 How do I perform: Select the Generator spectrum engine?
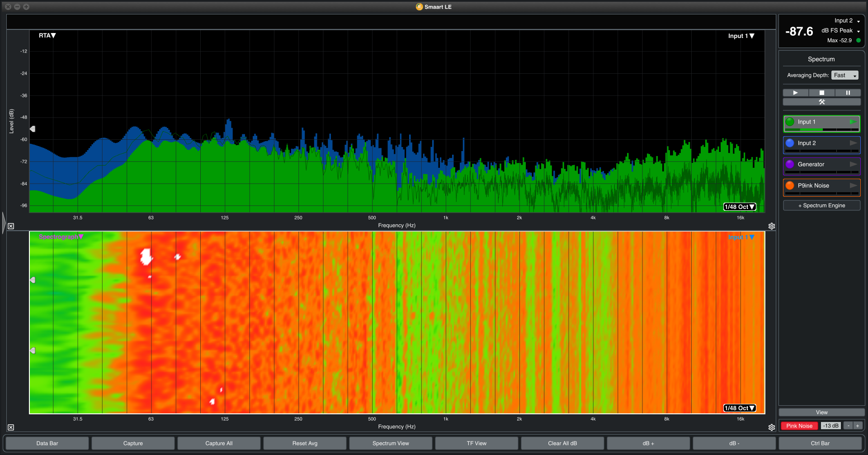pos(821,166)
